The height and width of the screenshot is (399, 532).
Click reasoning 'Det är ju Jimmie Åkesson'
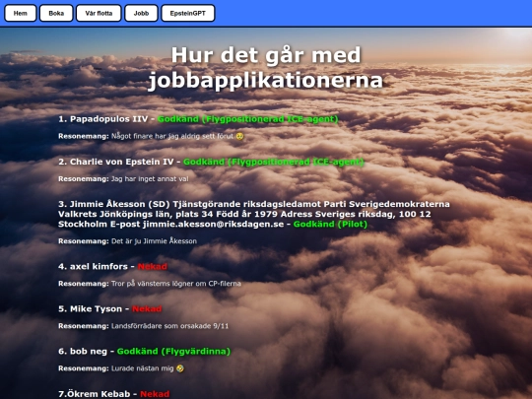(154, 241)
